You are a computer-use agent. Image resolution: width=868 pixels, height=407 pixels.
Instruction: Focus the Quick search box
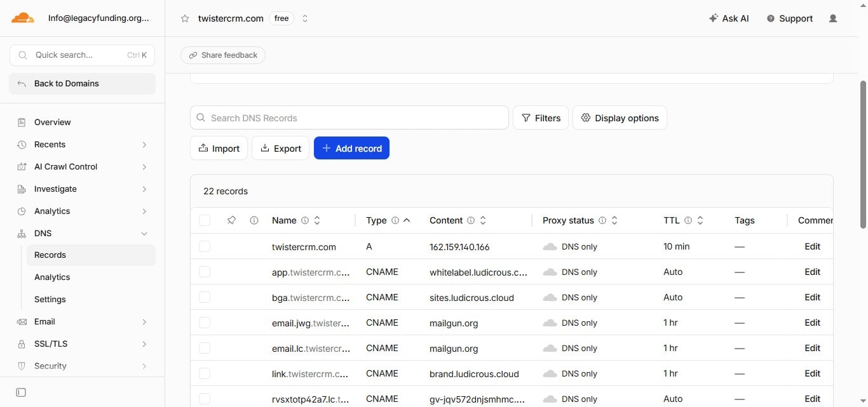(83, 55)
